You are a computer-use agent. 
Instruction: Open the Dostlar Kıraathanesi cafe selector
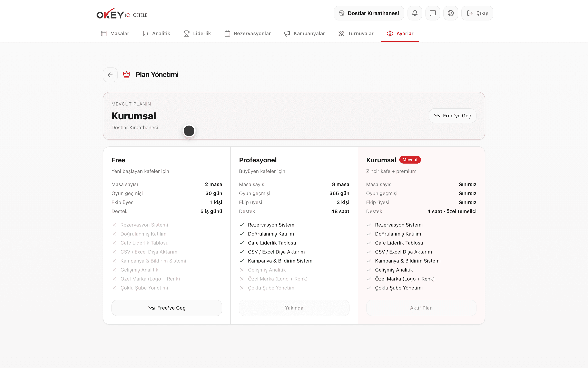pyautogui.click(x=369, y=13)
